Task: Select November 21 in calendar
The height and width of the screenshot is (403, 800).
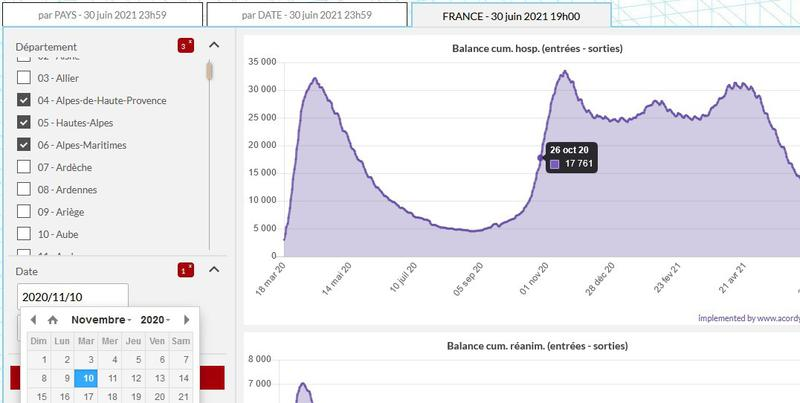Action: (181, 397)
